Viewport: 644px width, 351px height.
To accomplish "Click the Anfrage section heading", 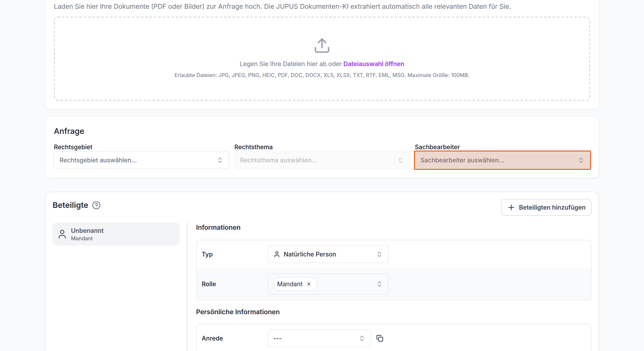I will point(69,131).
